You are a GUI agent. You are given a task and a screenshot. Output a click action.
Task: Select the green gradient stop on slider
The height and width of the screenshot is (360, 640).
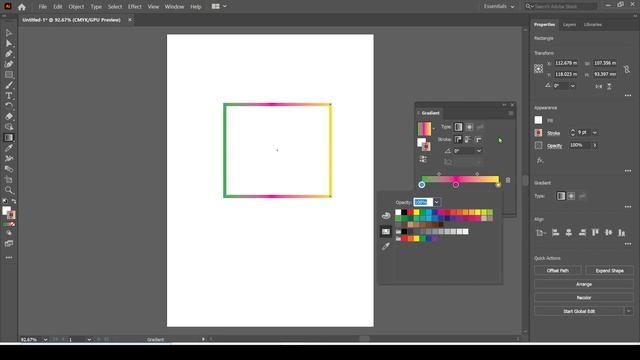[x=422, y=185]
